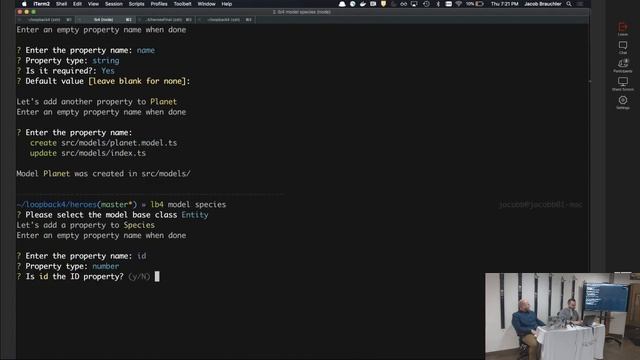Open the Shell menu
640x360 pixels.
pos(61,4)
